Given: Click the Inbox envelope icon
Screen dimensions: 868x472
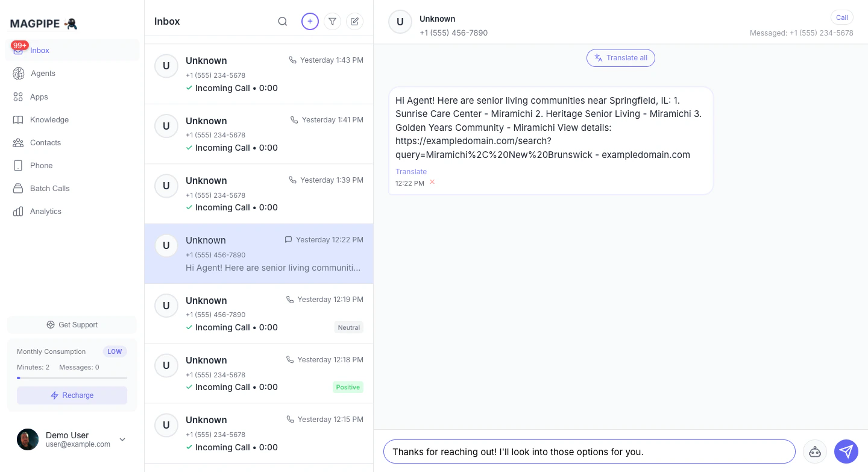Looking at the screenshot, I should coord(18,51).
